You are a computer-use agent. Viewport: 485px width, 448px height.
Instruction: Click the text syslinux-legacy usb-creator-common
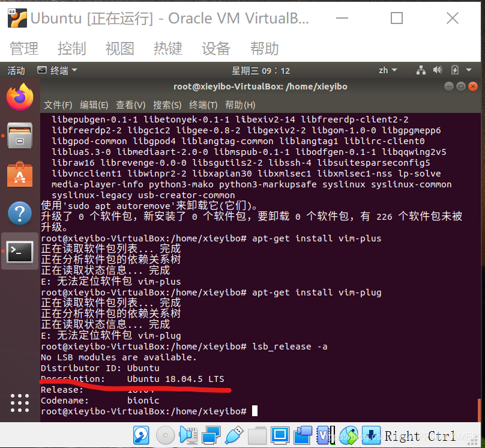(143, 195)
